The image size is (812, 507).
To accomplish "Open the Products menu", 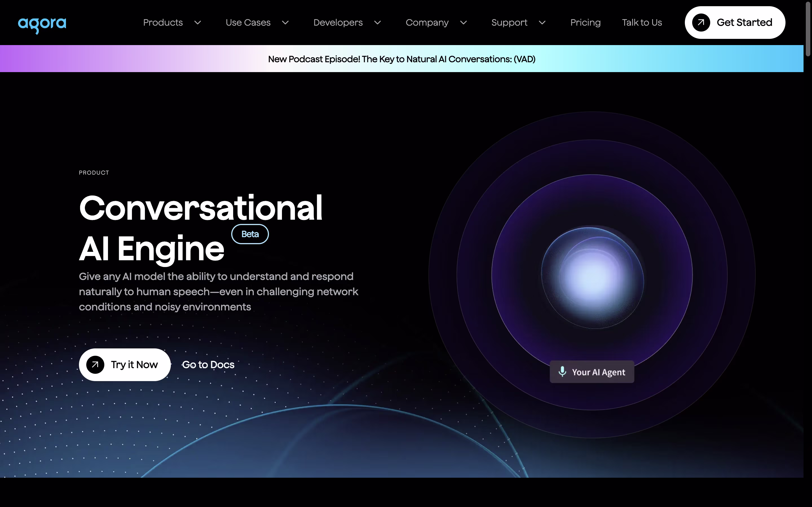I will 163,23.
